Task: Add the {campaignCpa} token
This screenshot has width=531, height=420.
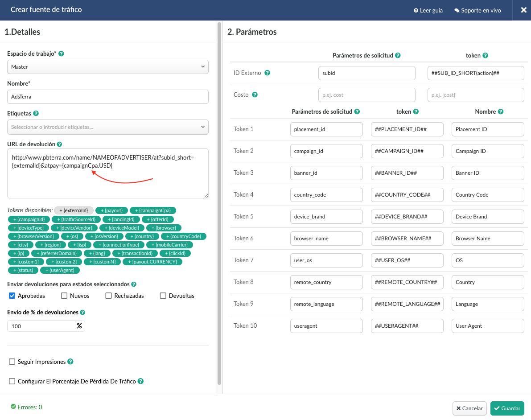Action: [x=153, y=210]
